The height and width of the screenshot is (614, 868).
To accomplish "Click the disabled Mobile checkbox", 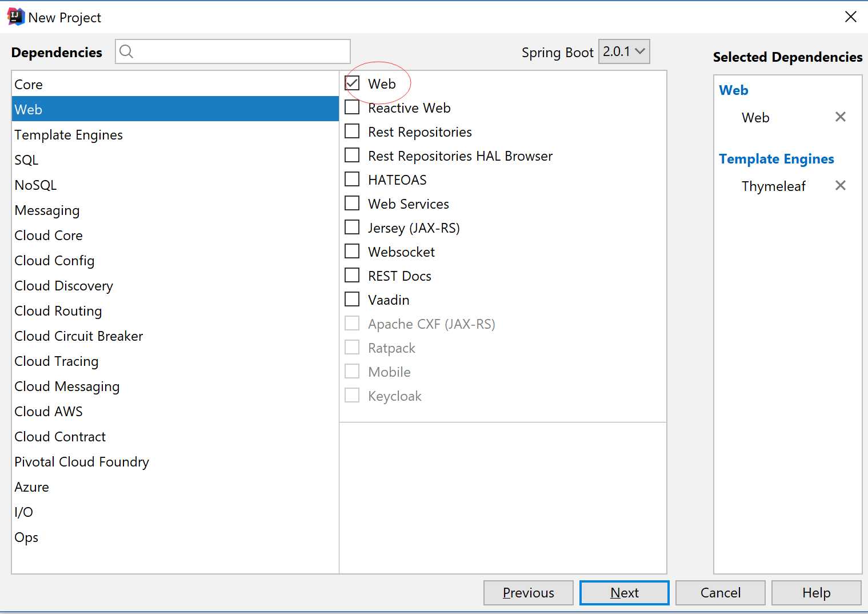I will click(352, 372).
